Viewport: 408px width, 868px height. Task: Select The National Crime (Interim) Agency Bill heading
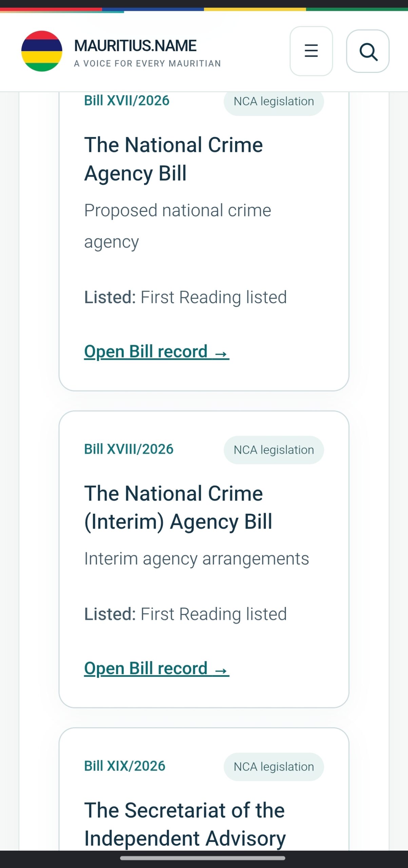[x=178, y=507]
